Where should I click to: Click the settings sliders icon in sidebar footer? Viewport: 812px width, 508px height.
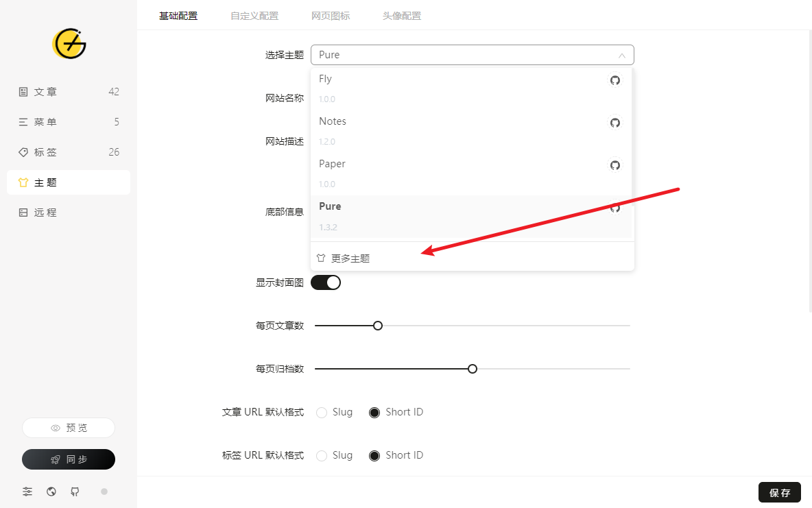27,492
